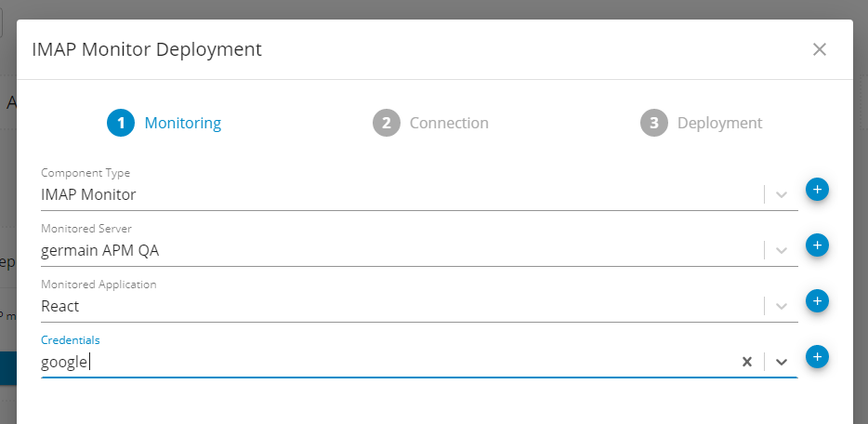Screen dimensions: 868x424
Task: Close the IMAP Monitor Deployment dialog
Action: pos(819,49)
